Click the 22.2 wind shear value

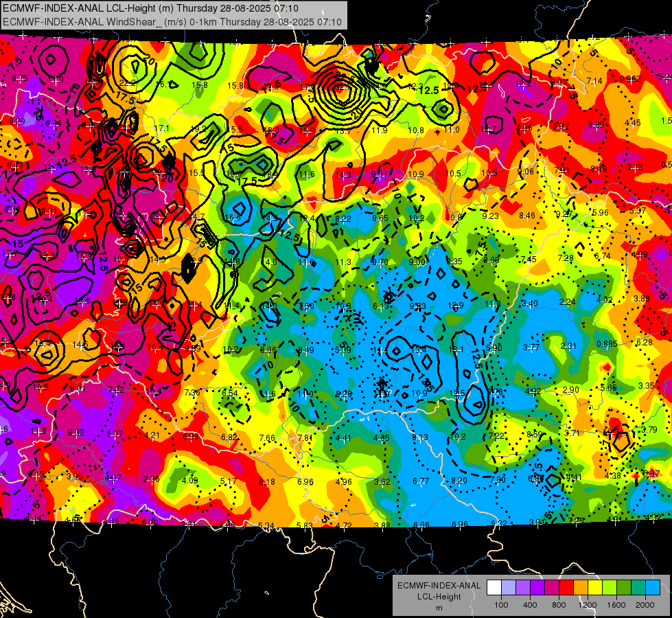point(128,83)
